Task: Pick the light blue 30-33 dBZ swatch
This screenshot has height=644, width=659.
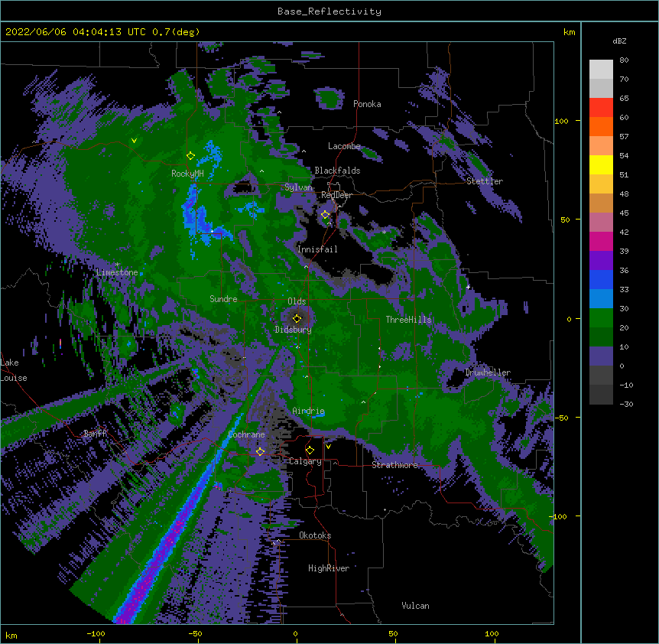Action: click(601, 299)
